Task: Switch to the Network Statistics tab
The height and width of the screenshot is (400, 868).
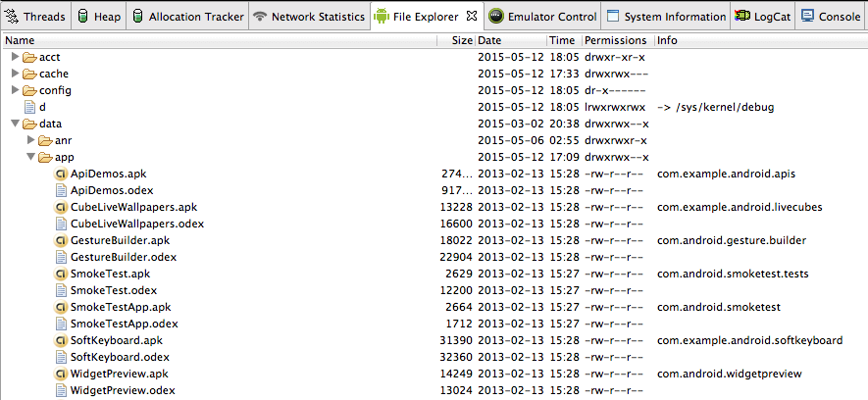Action: 309,17
